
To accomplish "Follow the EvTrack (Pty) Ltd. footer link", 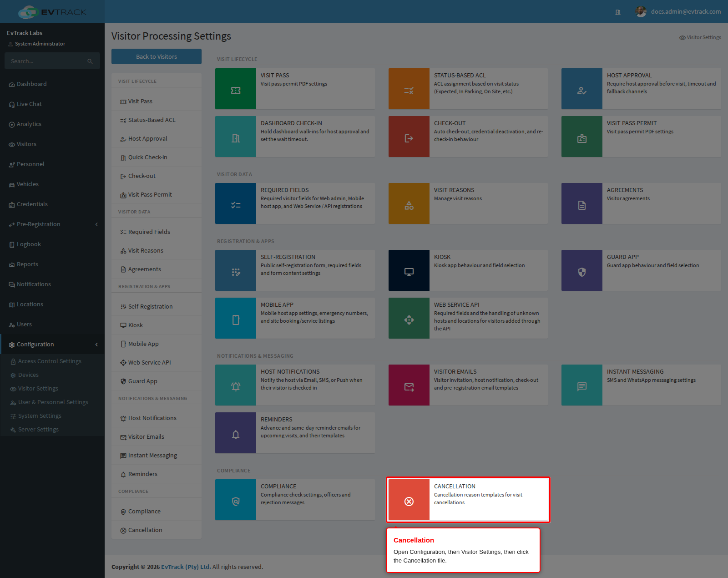I will tap(186, 567).
